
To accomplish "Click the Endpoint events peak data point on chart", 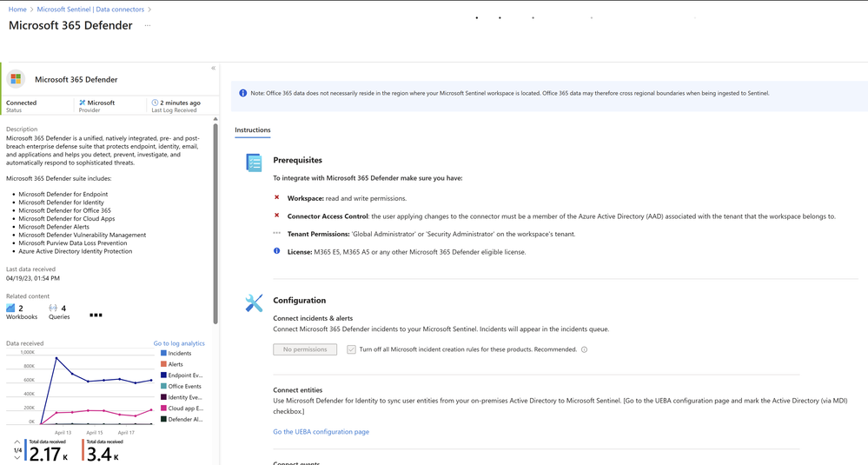I will pos(56,358).
